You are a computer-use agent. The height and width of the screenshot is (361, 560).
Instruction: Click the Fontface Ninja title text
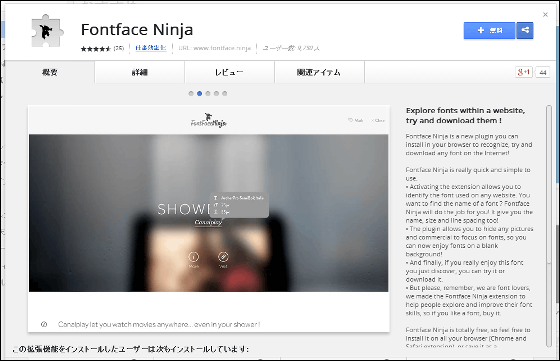(x=137, y=30)
